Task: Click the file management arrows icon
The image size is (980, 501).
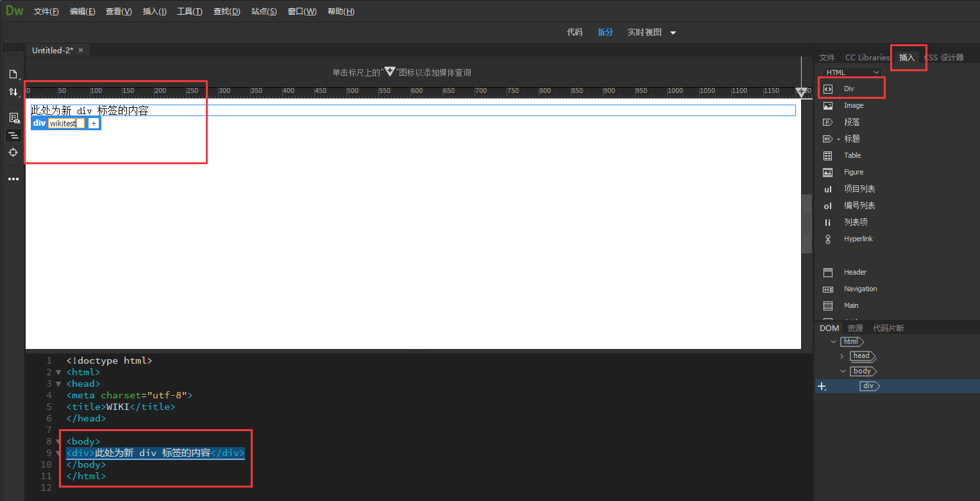Action: [x=13, y=92]
